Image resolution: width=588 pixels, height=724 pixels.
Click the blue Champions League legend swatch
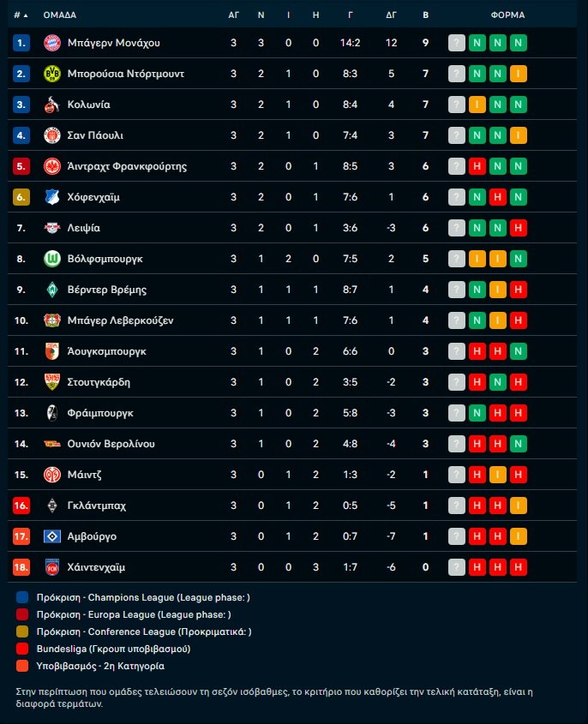pos(22,597)
